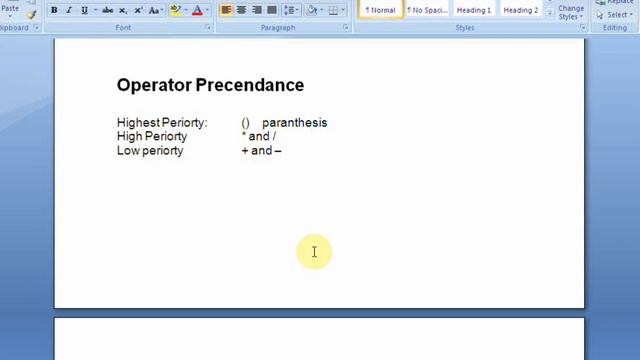Click the '+ and –' text
This screenshot has height=360, width=640.
pyautogui.click(x=261, y=151)
